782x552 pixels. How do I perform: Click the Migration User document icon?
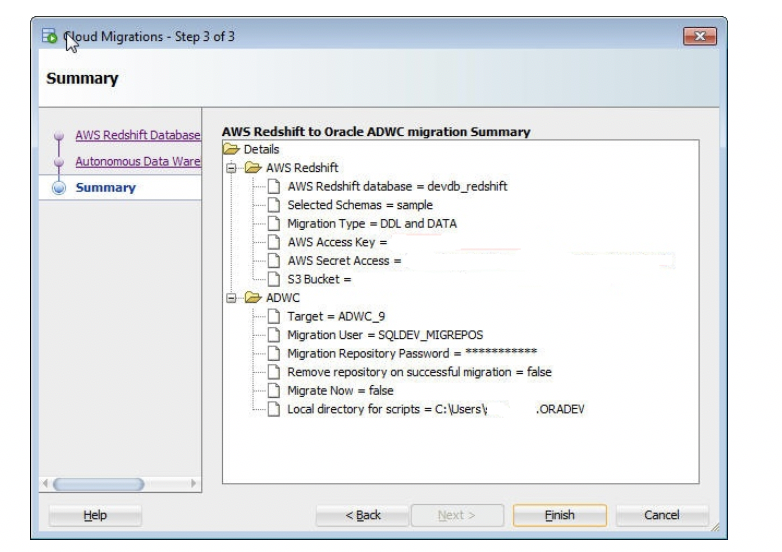273,335
